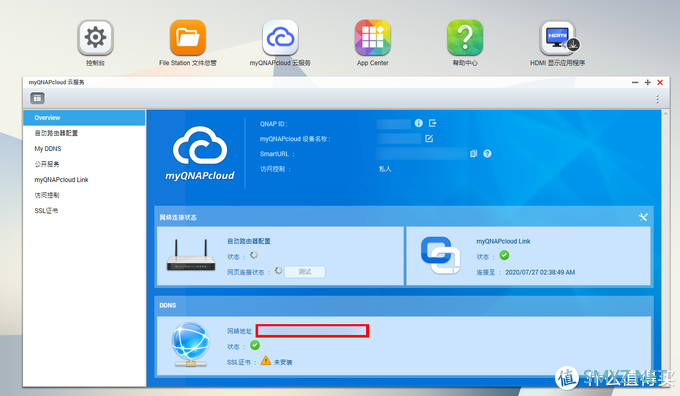Image resolution: width=680 pixels, height=396 pixels.
Task: Maximize the myQNAPcloud window with plus button
Action: tap(647, 82)
